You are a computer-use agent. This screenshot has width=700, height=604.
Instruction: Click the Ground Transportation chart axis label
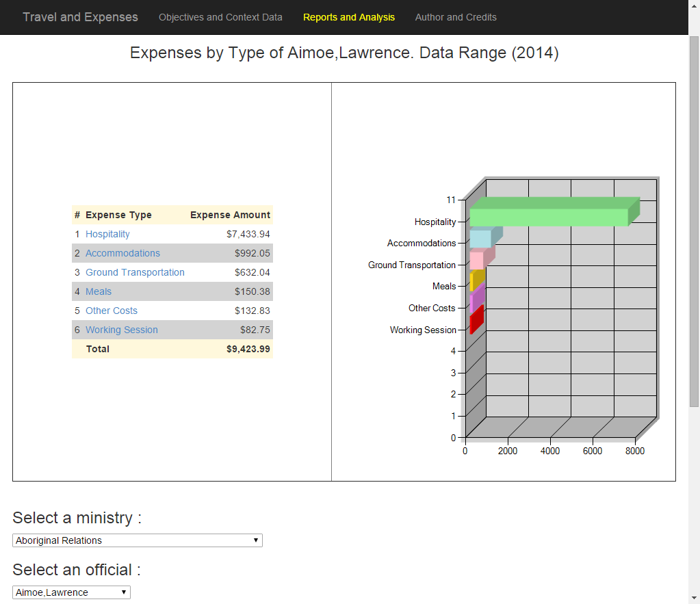click(x=412, y=265)
